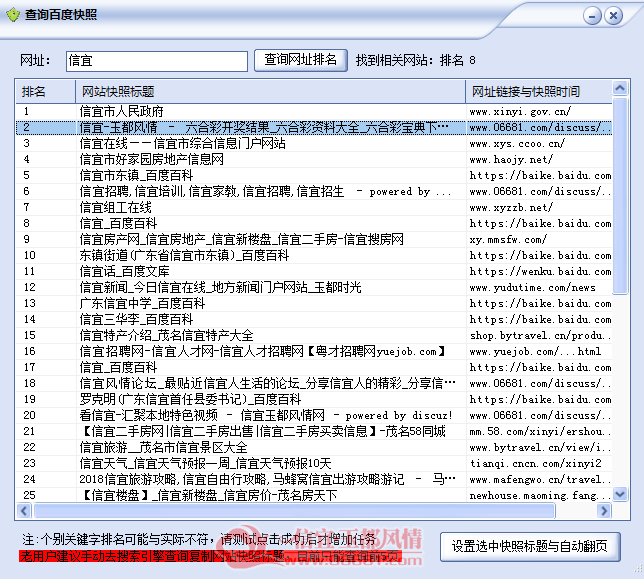Image resolution: width=644 pixels, height=579 pixels.
Task: Select row 信宜天气_信宜天气预报一周
Action: pos(314,464)
